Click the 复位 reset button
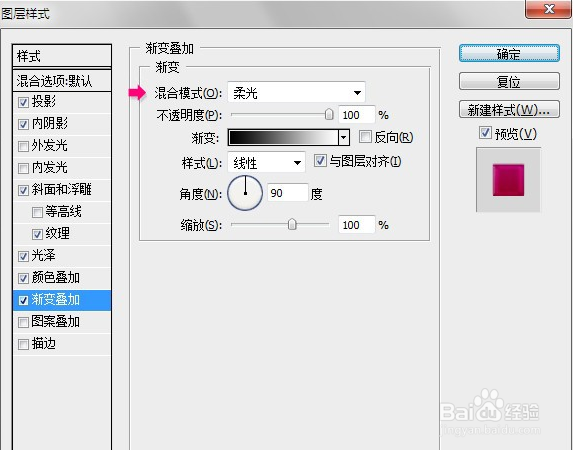The width and height of the screenshot is (573, 450). 509,81
